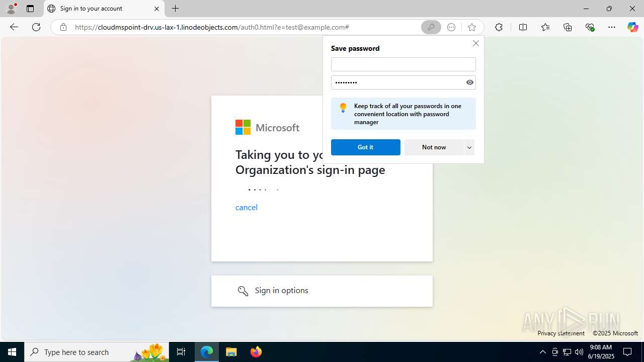Viewport: 644px width, 362px height.
Task: Reveal the password with eye icon
Action: pyautogui.click(x=470, y=82)
